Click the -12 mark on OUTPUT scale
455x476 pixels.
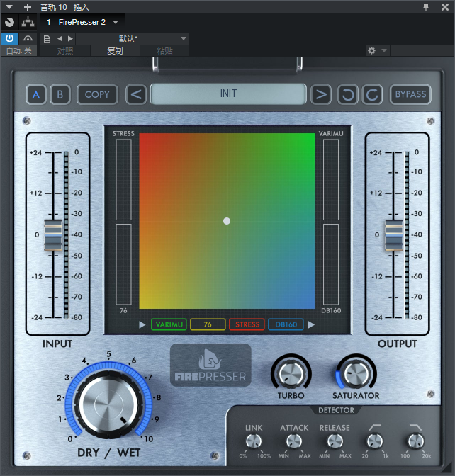377,276
